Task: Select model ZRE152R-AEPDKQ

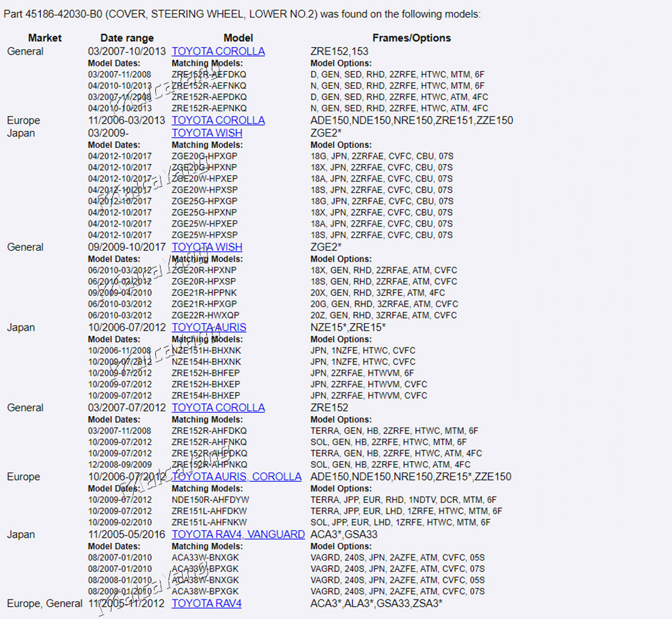Action: click(x=209, y=97)
